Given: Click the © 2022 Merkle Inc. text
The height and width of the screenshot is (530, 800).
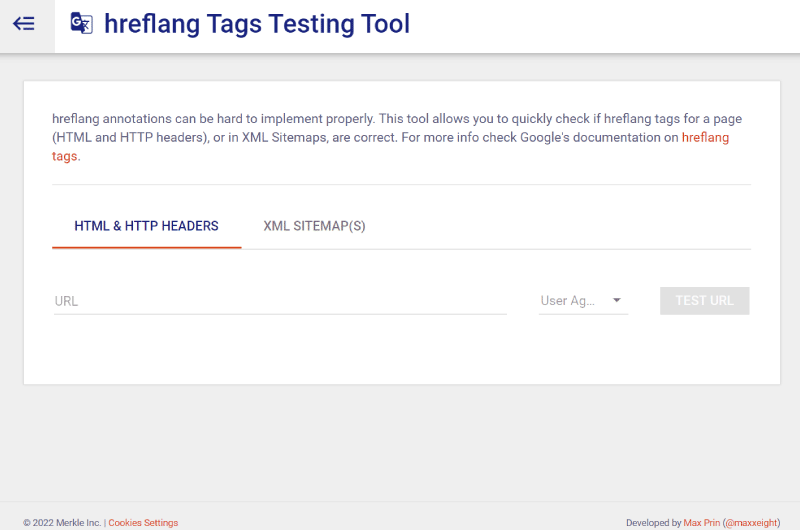Looking at the screenshot, I should (62, 523).
